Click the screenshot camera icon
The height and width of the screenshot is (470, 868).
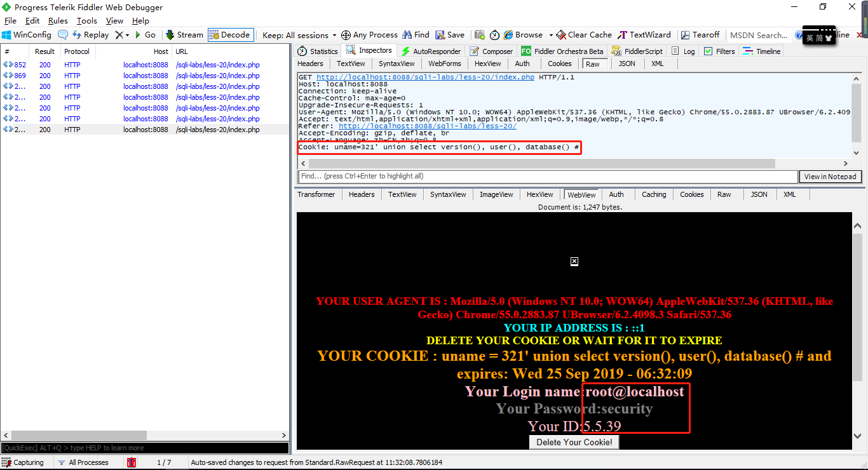coord(479,35)
